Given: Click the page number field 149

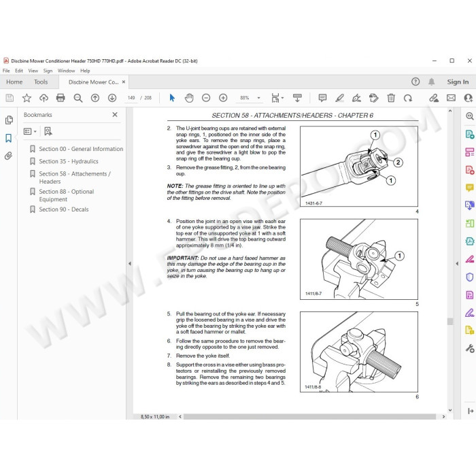Looking at the screenshot, I should 131,98.
